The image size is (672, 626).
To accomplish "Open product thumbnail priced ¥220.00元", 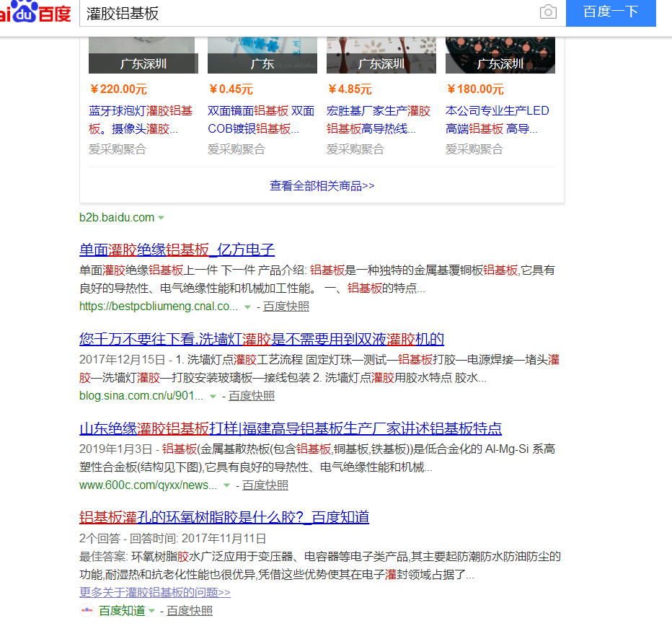I will pyautogui.click(x=143, y=55).
